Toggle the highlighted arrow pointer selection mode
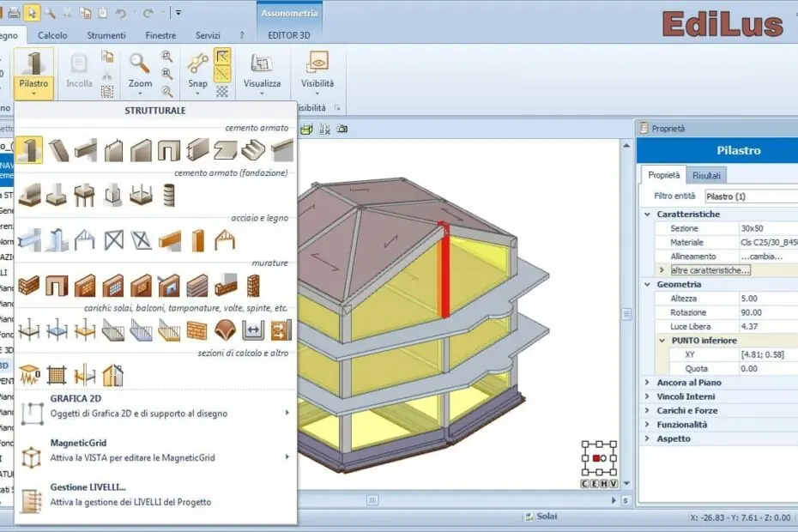This screenshot has width=798, height=532. (32, 13)
